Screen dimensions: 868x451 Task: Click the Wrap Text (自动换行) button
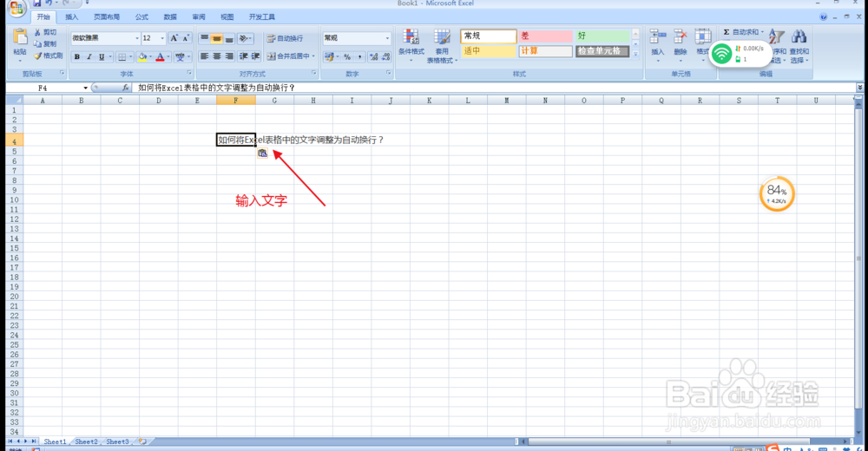[x=285, y=38]
